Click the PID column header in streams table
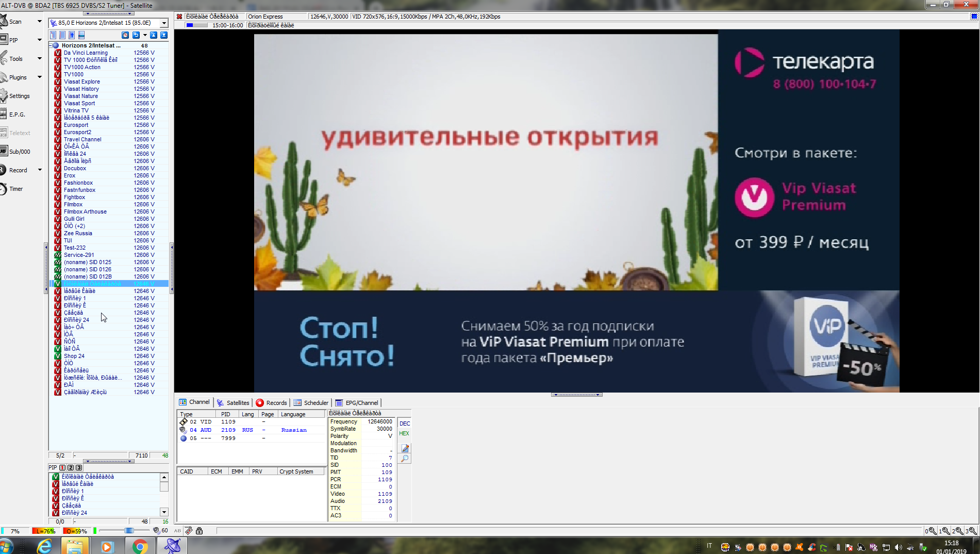The height and width of the screenshot is (554, 980). click(x=228, y=414)
